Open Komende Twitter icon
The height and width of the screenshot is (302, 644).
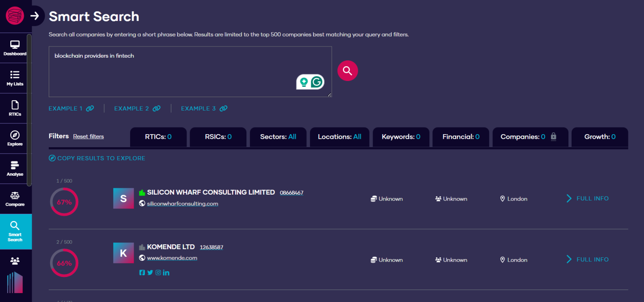click(150, 272)
